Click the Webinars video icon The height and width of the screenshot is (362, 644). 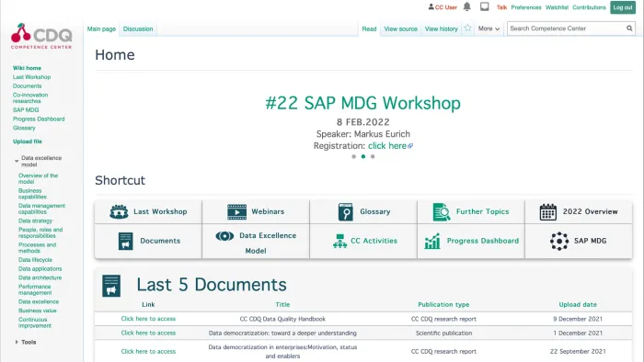(237, 211)
